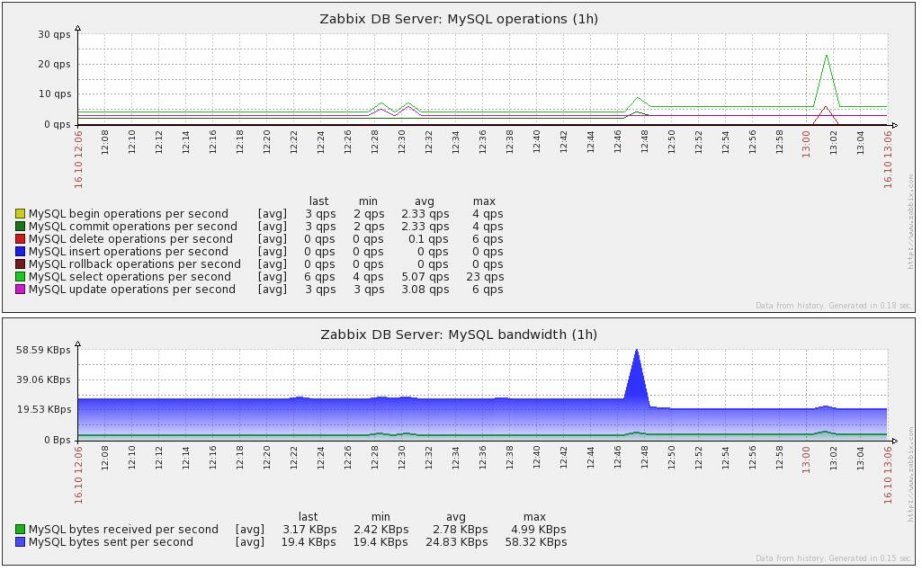Click the 39.06 KBps y-axis label
Image resolution: width=922 pixels, height=571 pixels.
(x=43, y=380)
